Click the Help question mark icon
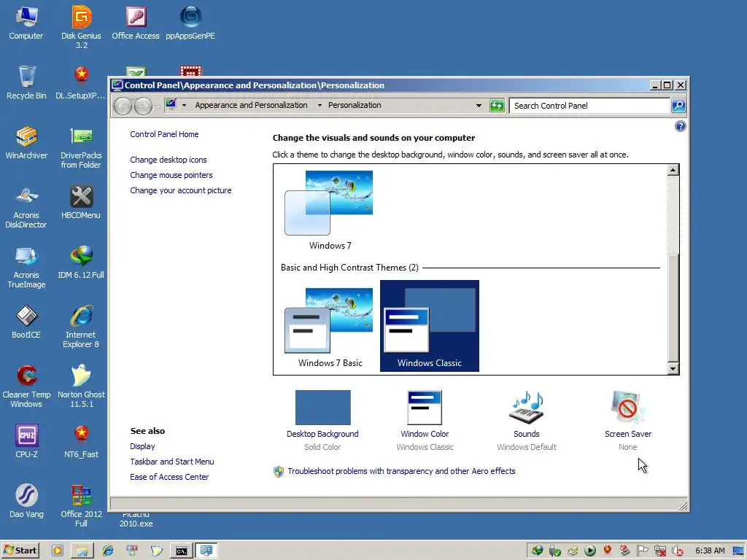747x560 pixels. tap(681, 126)
